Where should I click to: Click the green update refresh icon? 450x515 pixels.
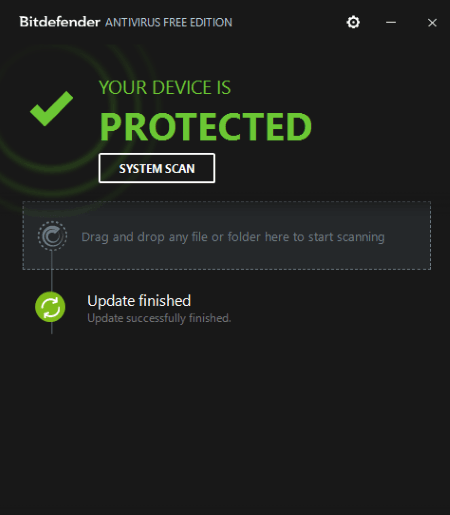pos(50,307)
